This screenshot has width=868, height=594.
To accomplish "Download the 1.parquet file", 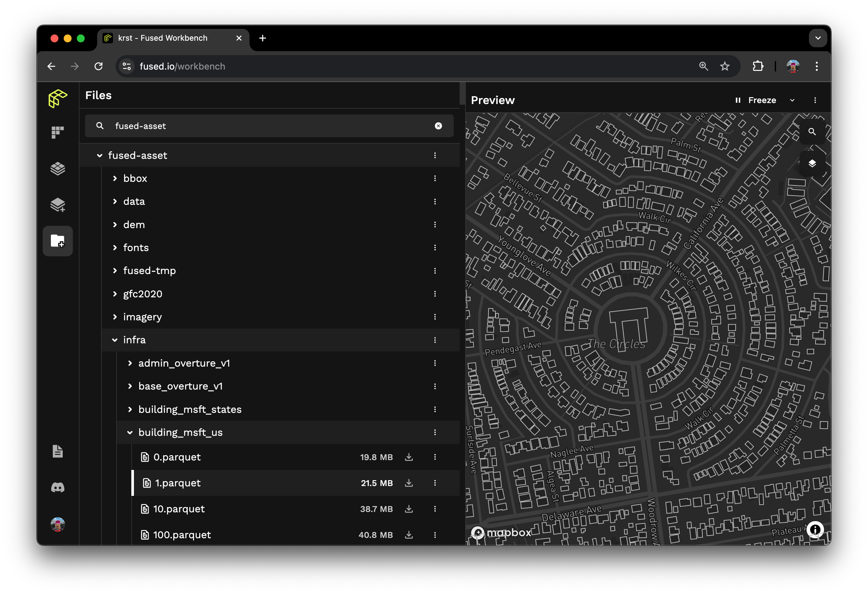I will (x=409, y=483).
